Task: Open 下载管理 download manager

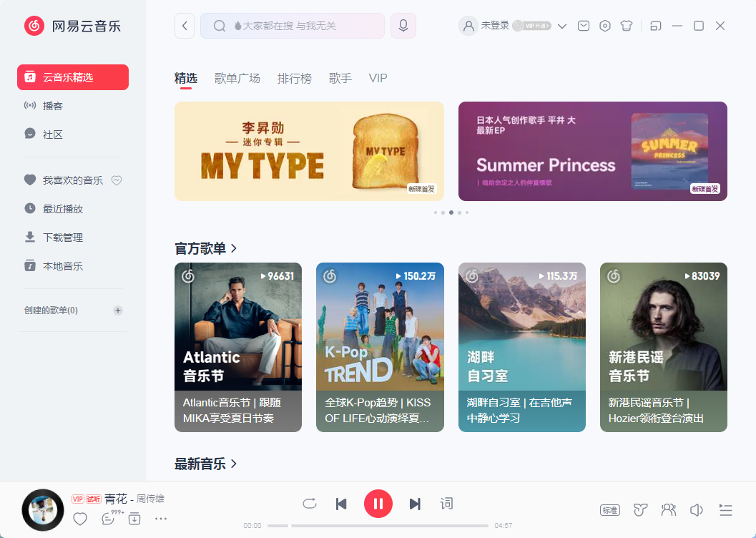Action: (x=73, y=238)
